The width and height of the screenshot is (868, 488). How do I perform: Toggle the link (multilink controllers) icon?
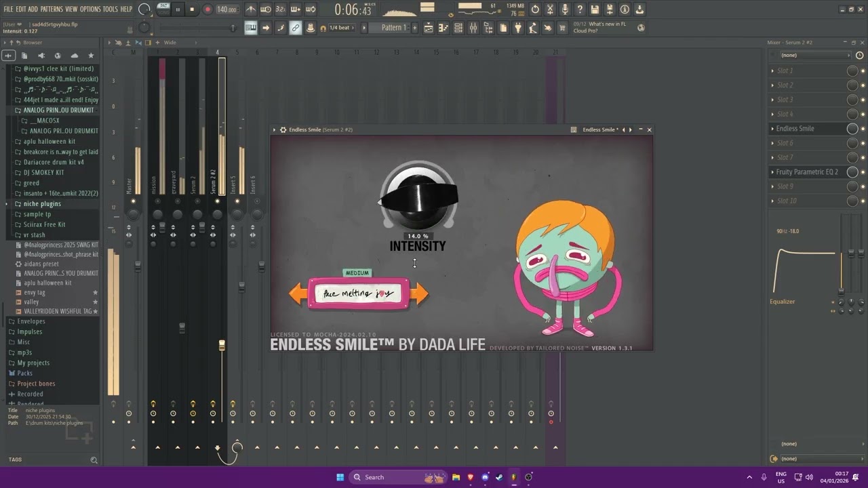(296, 28)
